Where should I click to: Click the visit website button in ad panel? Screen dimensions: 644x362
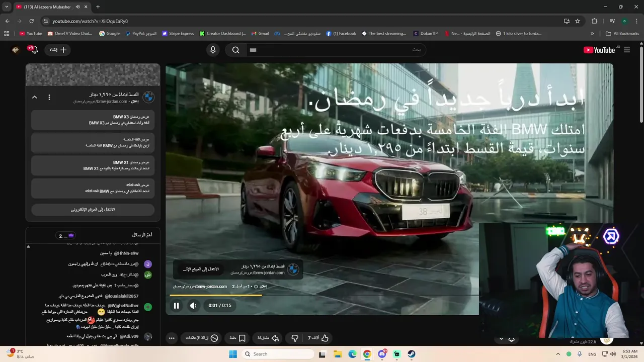click(93, 209)
